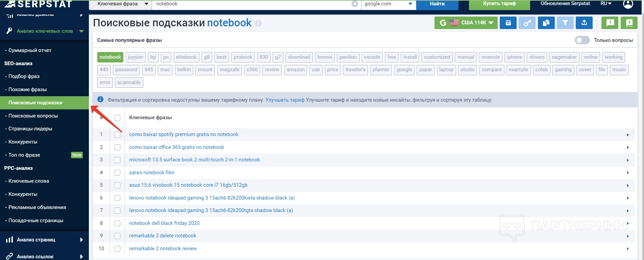Tick the remarkable 2 delete notebook checkbox
The width and height of the screenshot is (644, 260).
pos(118,236)
